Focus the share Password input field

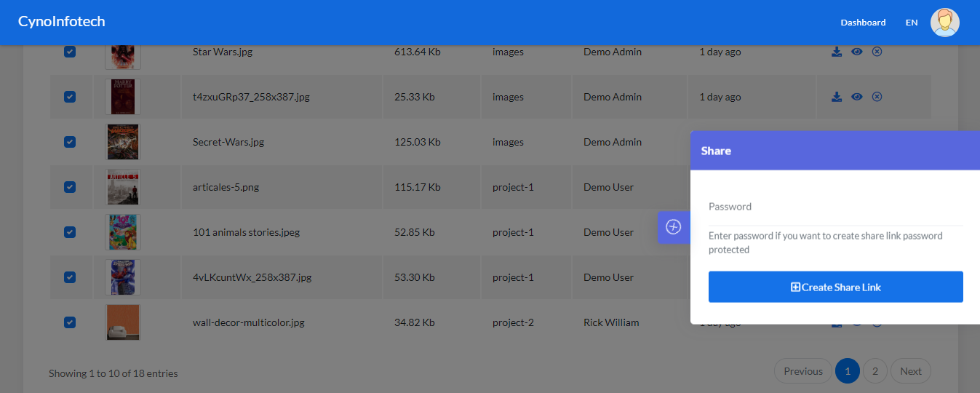[835, 207]
